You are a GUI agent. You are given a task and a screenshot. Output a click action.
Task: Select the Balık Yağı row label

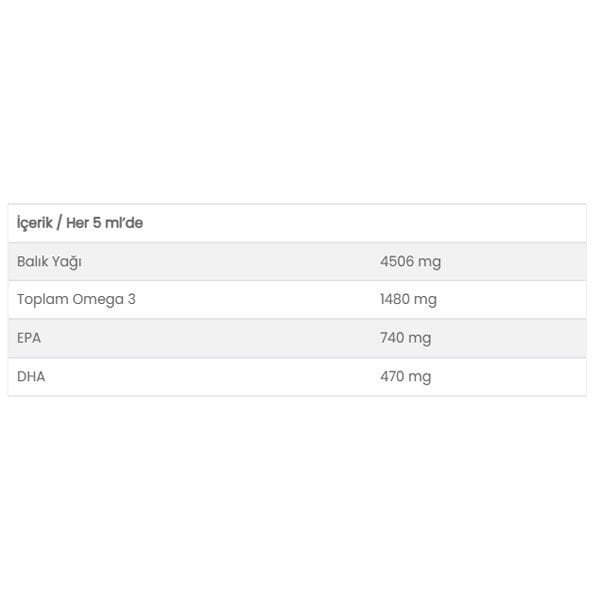tap(50, 262)
